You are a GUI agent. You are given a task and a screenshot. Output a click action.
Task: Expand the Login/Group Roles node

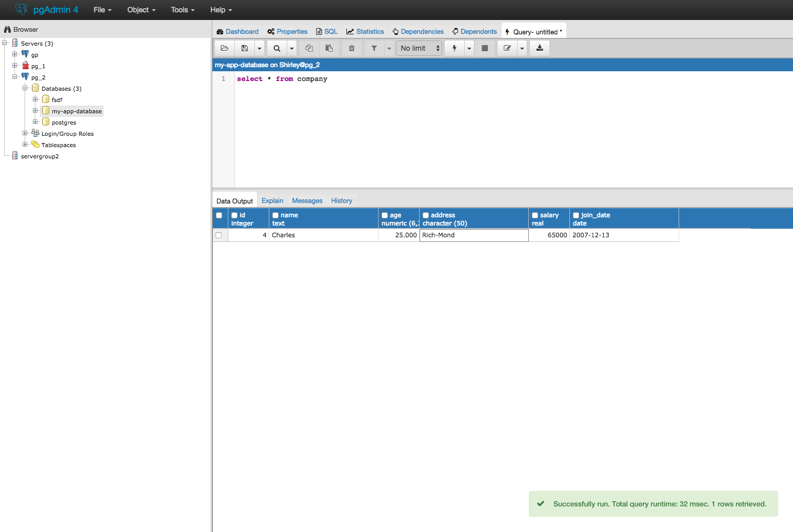click(x=25, y=133)
